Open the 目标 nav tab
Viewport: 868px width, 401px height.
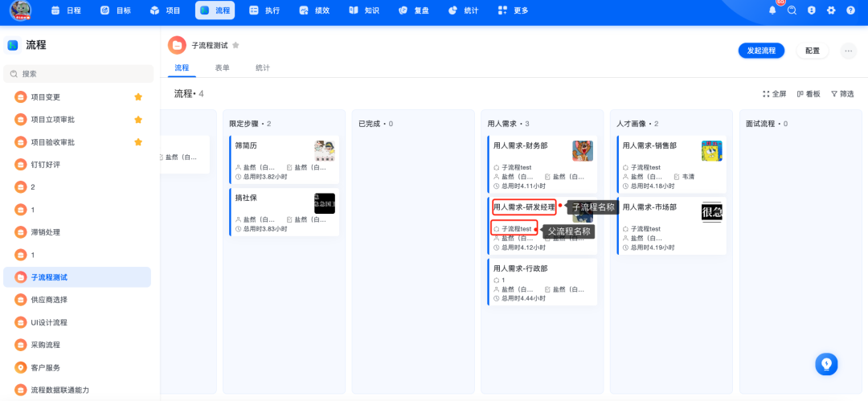pos(115,10)
